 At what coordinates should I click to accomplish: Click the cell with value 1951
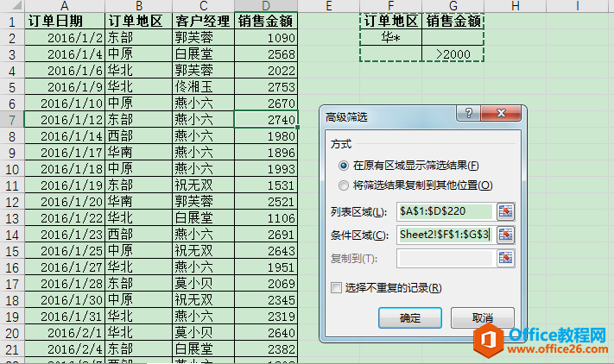tap(266, 267)
